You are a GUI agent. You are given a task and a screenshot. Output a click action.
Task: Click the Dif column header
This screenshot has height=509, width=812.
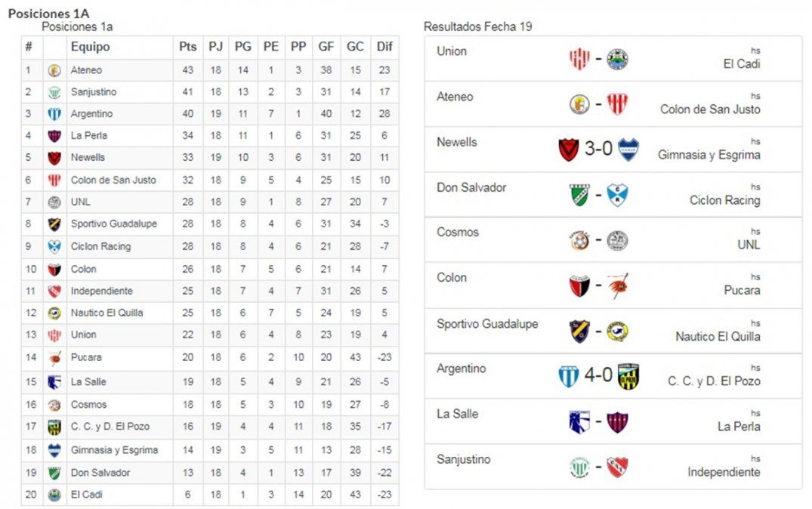(x=384, y=47)
